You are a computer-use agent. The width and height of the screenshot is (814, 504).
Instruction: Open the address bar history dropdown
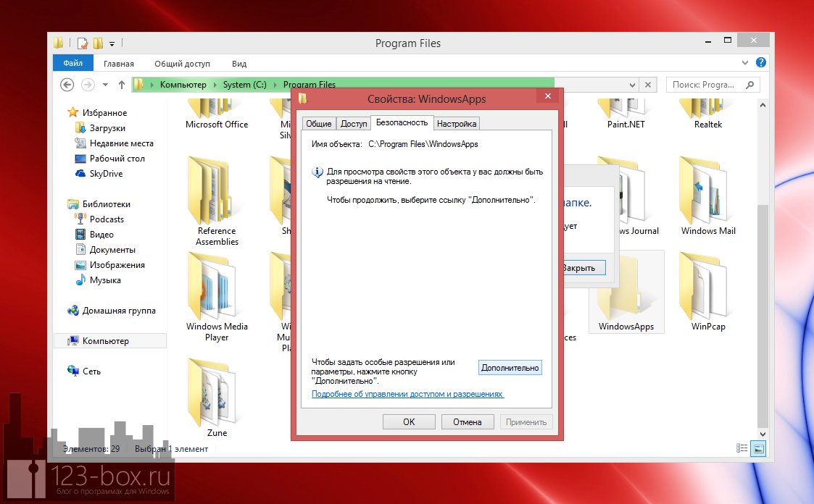(632, 85)
